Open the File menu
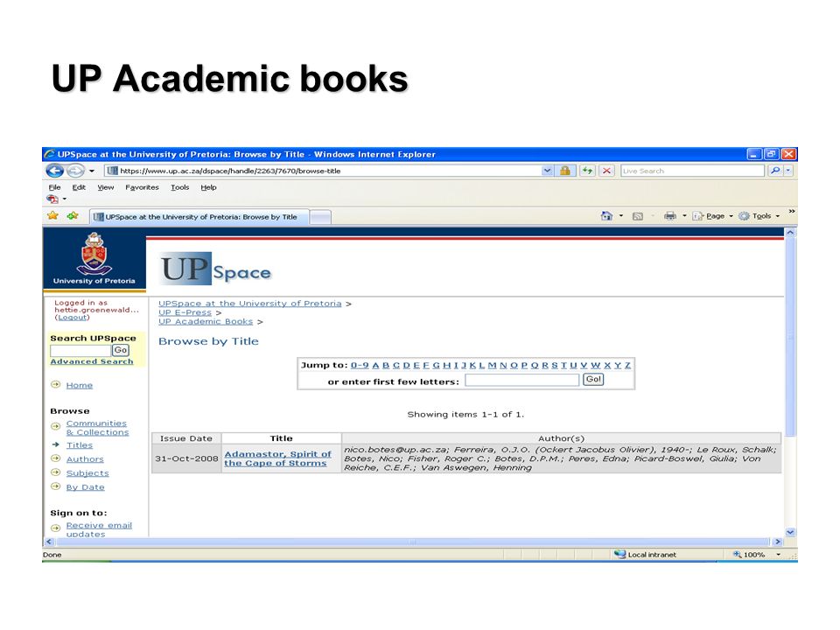 click(54, 187)
